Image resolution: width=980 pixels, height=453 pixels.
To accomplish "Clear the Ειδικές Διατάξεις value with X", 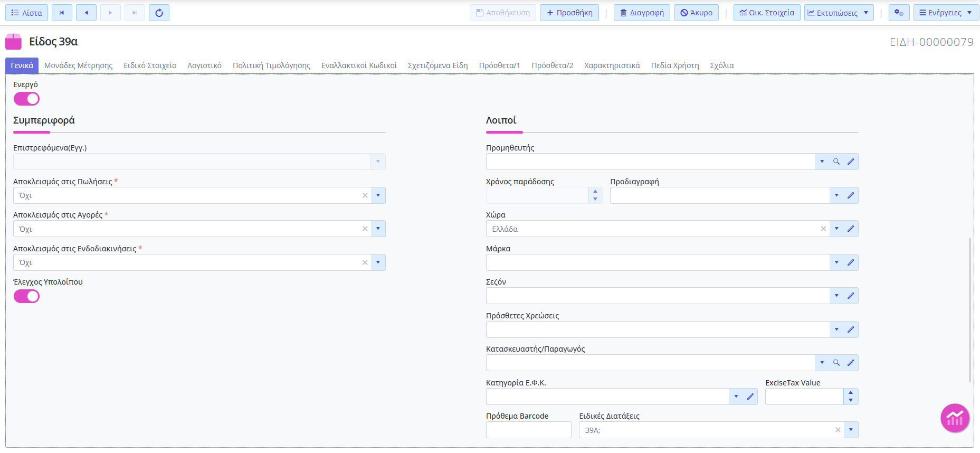I will (838, 430).
